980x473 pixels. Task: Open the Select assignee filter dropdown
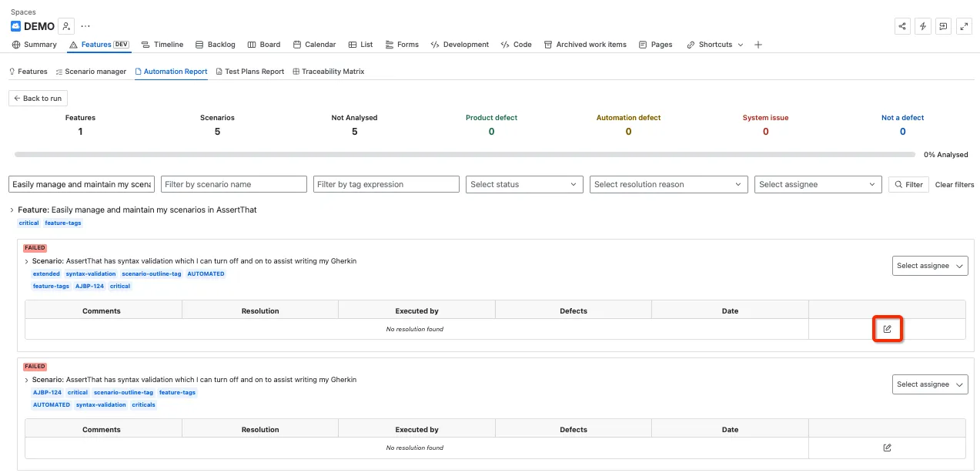(818, 184)
